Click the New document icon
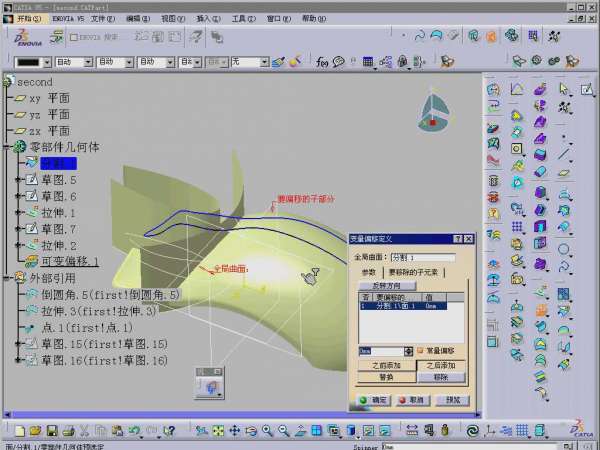 tap(20, 431)
